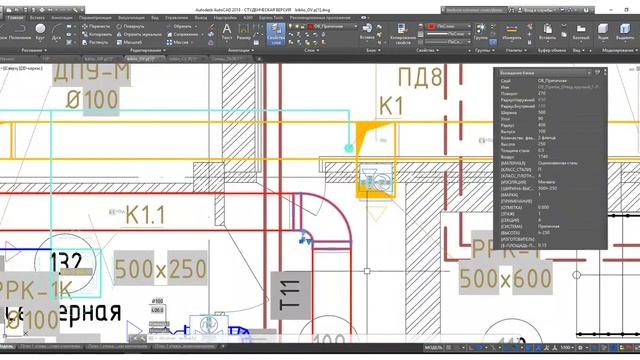Expand the Аннотации panel

(x=240, y=50)
